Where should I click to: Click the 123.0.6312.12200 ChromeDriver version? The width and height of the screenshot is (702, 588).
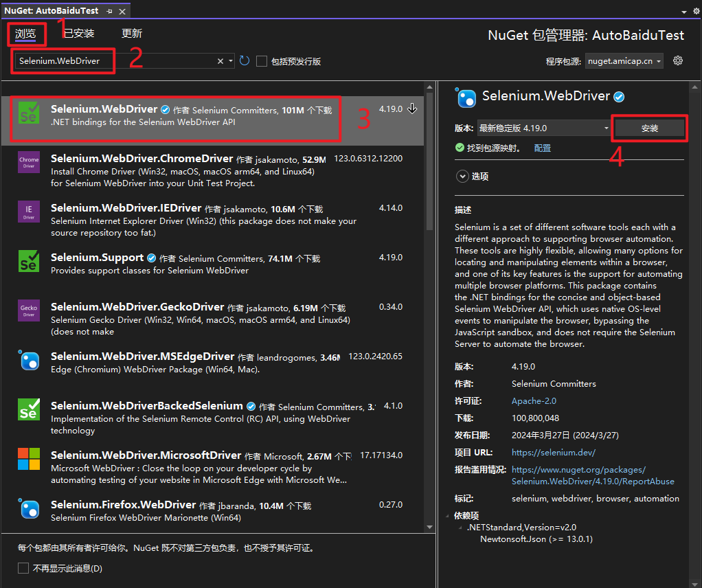368,159
